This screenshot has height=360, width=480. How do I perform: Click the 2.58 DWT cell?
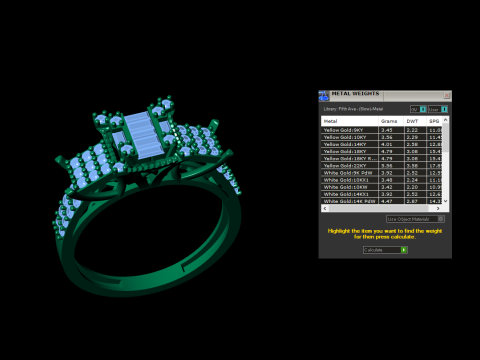click(x=415, y=144)
